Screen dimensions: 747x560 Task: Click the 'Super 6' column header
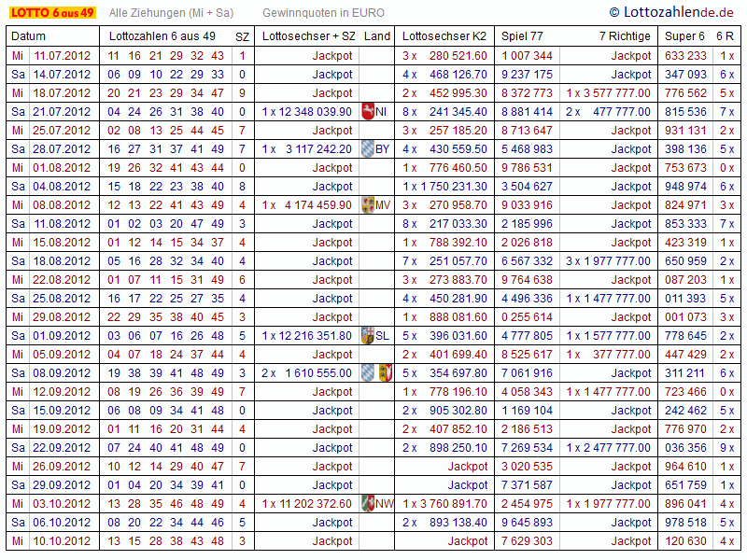(x=684, y=36)
